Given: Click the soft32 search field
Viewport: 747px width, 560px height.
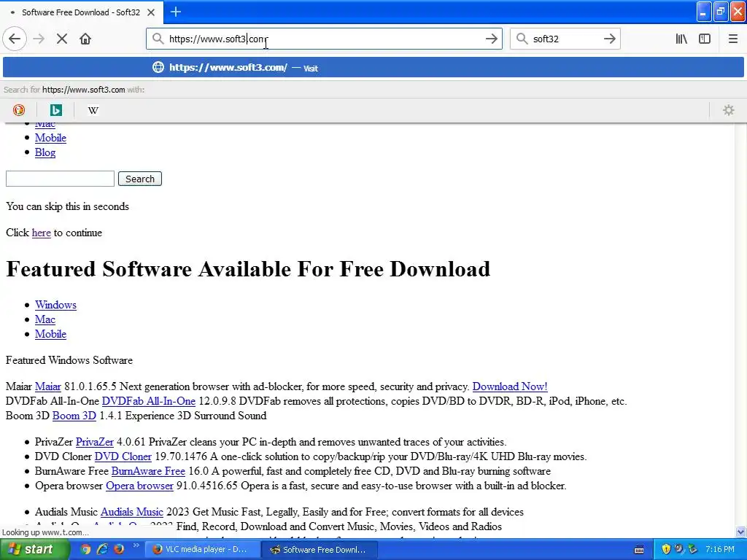Looking at the screenshot, I should 565,39.
